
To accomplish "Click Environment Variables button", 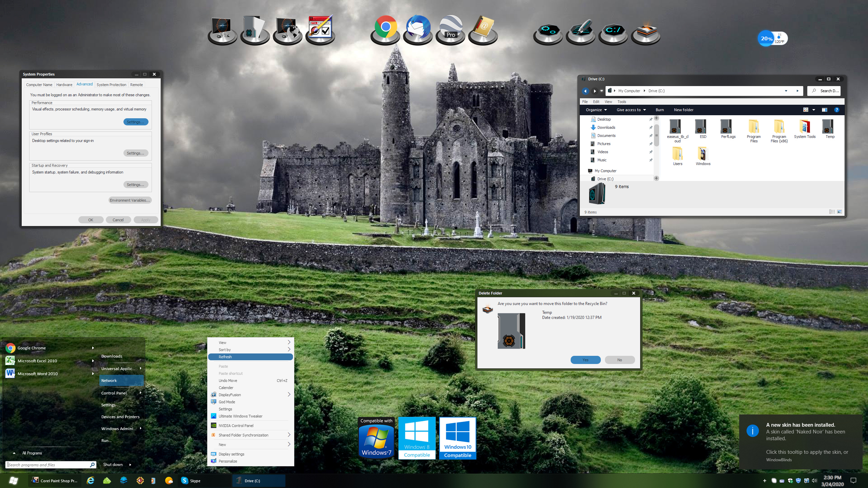I will click(130, 200).
